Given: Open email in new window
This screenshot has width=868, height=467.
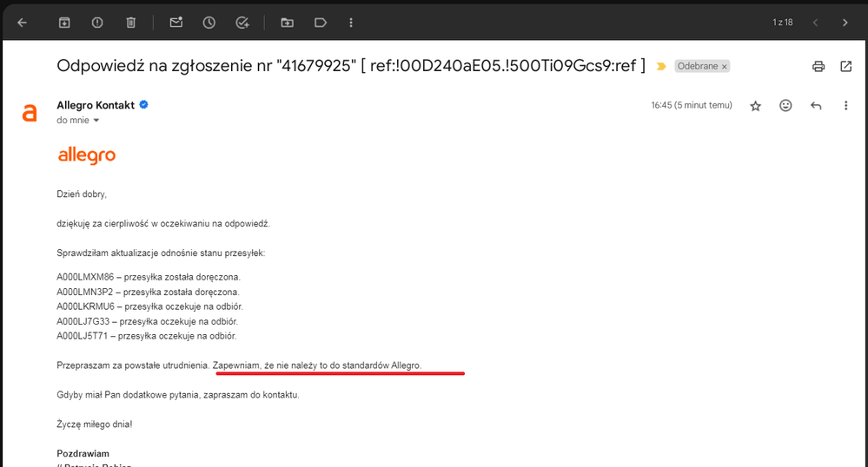Looking at the screenshot, I should coord(846,66).
